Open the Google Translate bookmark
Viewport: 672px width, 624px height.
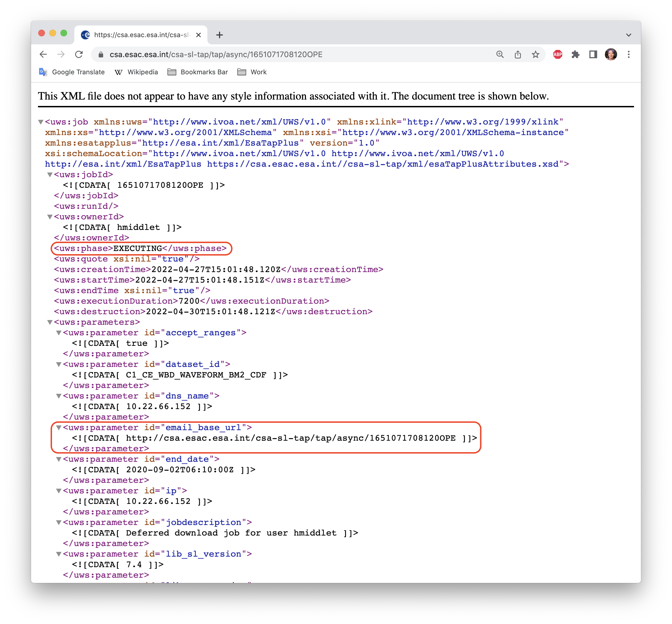tap(72, 72)
